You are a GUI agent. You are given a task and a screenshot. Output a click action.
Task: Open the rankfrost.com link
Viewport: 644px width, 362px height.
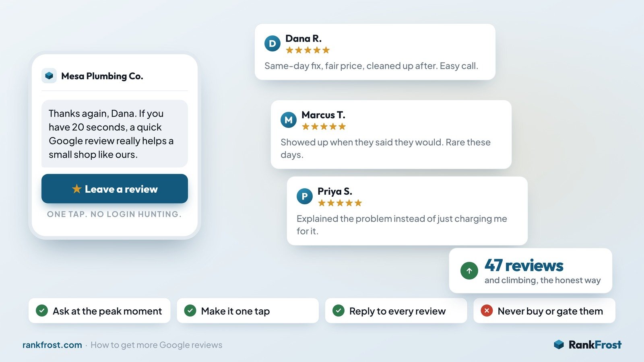52,345
